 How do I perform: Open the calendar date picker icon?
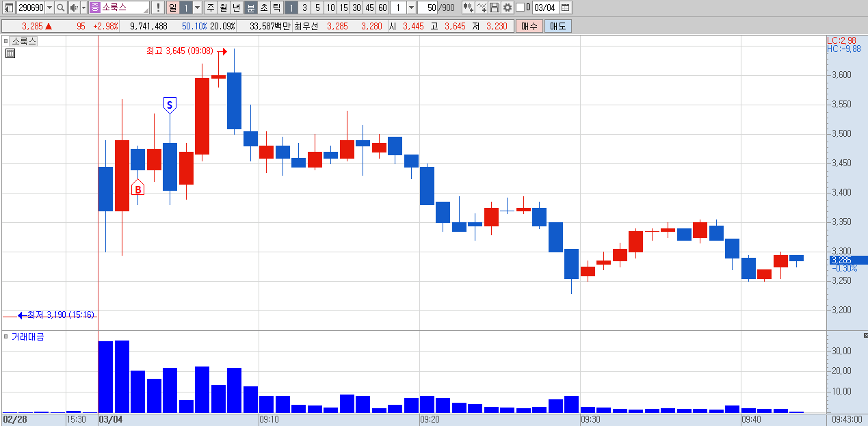coord(565,8)
